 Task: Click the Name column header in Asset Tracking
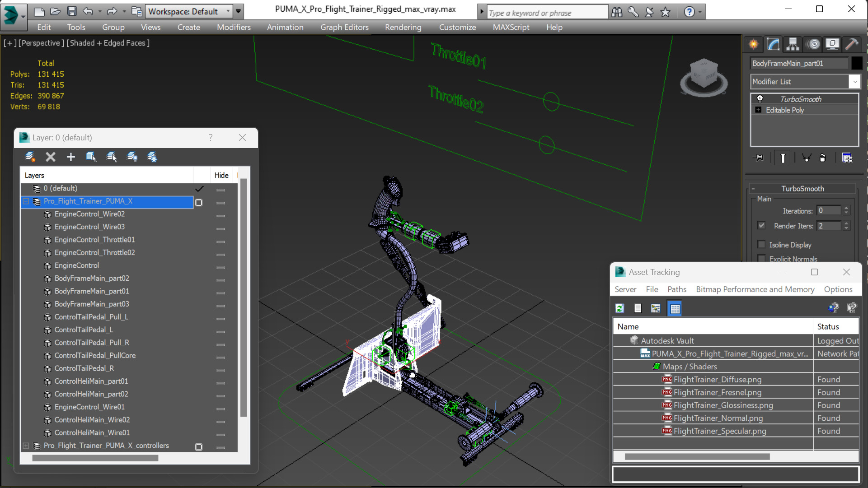[x=713, y=326]
